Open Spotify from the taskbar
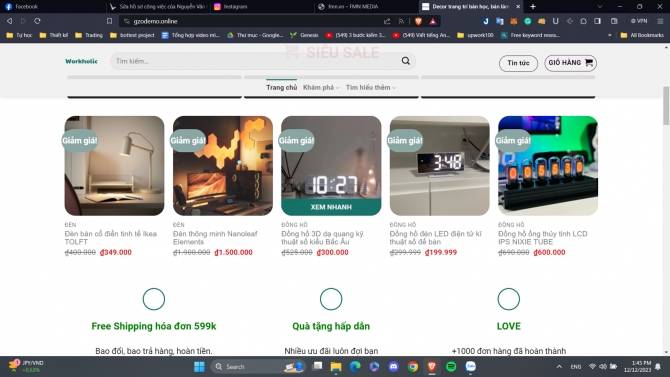 tap(451, 367)
